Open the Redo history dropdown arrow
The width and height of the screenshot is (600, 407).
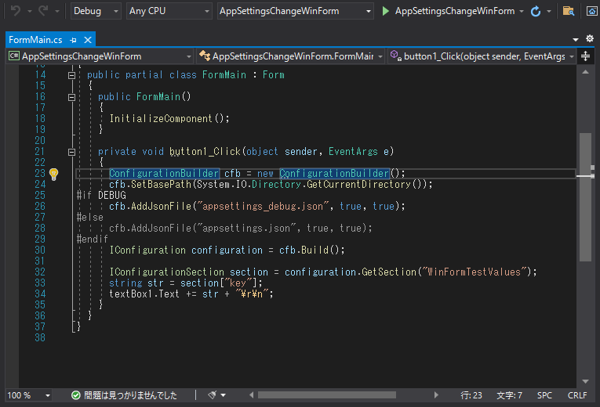[57, 11]
